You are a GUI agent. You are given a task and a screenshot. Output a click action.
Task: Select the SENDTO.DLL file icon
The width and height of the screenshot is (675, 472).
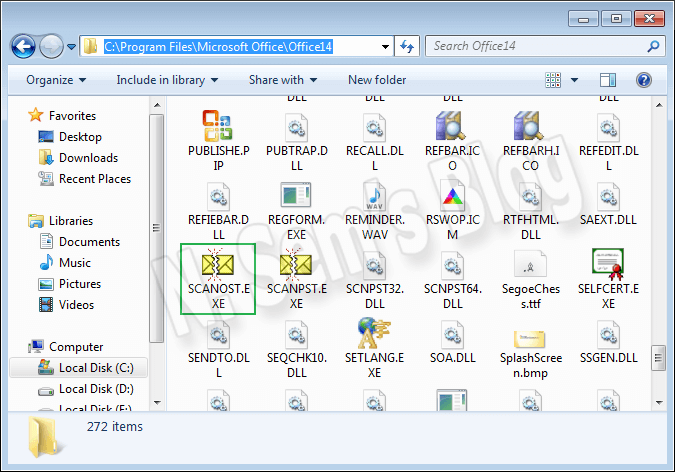tap(218, 335)
